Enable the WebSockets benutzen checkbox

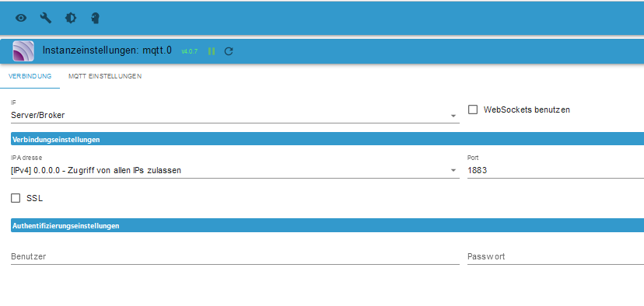coord(473,110)
